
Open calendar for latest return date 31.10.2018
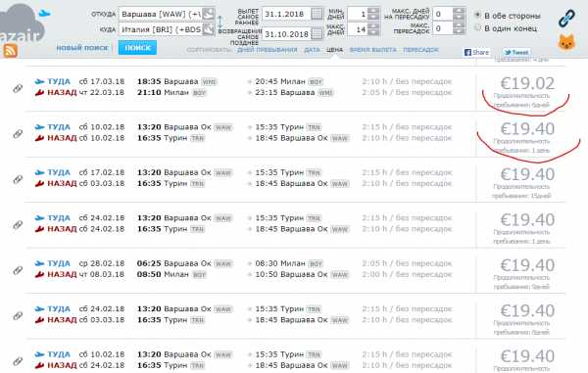[317, 33]
